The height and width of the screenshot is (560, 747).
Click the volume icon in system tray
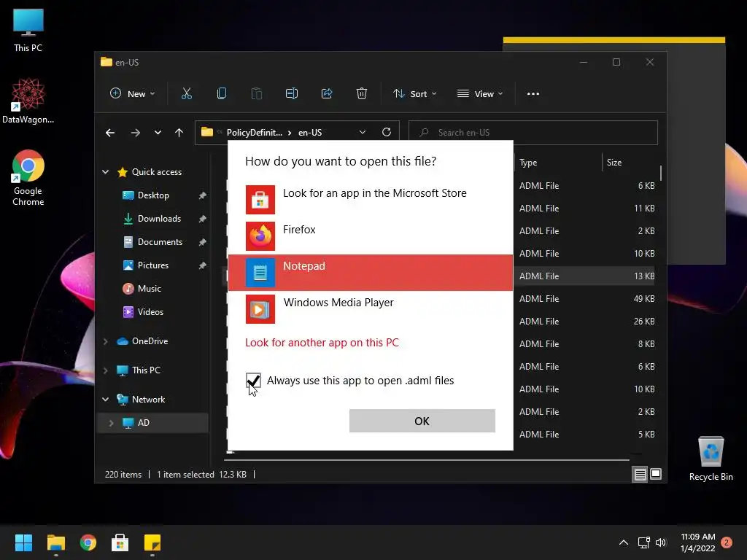661,542
